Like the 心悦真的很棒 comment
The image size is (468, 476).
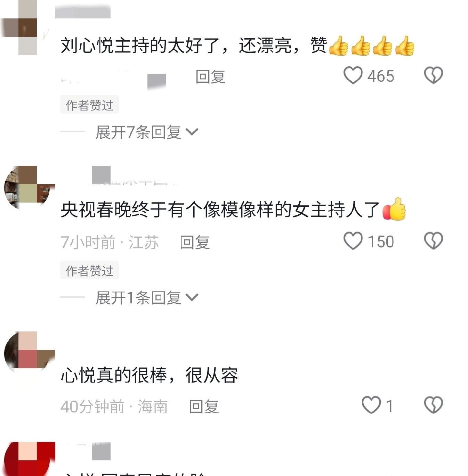(x=371, y=405)
